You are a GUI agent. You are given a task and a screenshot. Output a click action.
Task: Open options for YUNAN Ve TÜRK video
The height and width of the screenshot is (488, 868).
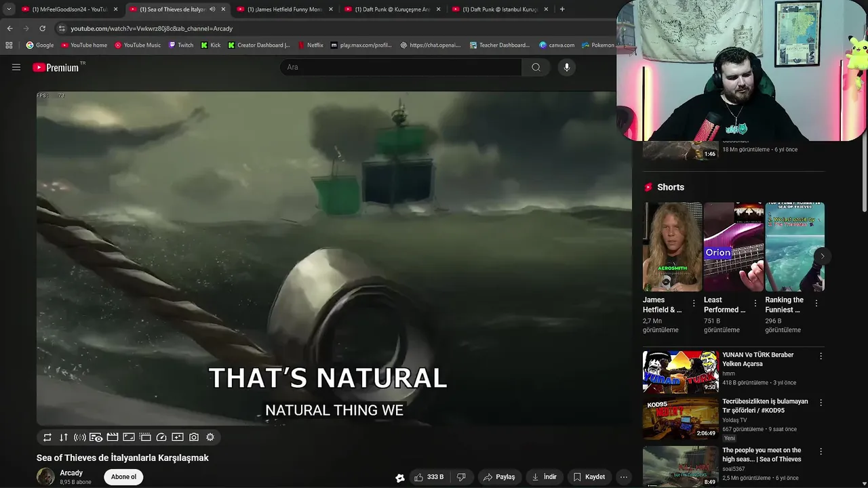click(821, 356)
